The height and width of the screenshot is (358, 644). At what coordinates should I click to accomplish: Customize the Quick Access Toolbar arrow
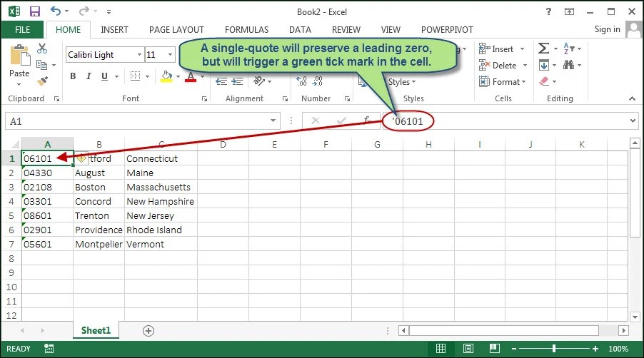click(x=109, y=12)
